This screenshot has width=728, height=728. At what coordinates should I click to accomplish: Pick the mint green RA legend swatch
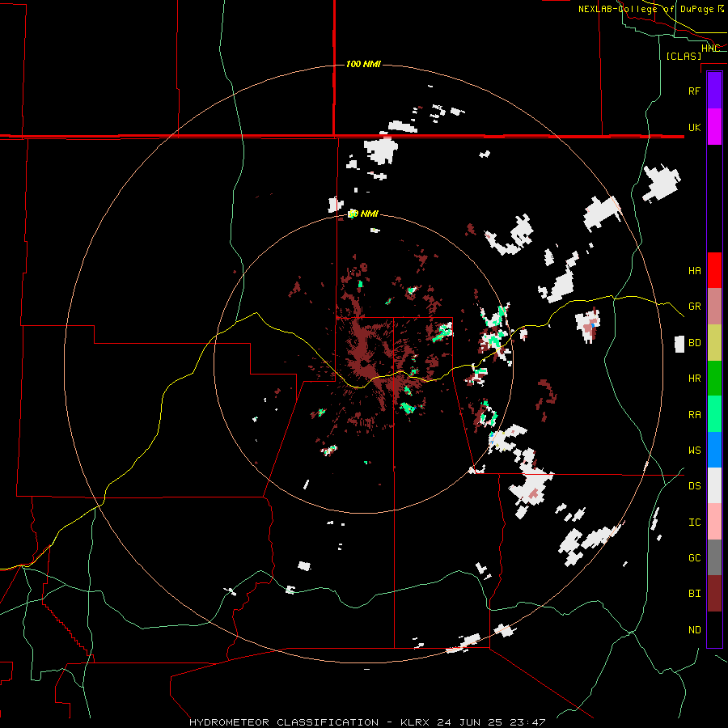(x=714, y=414)
